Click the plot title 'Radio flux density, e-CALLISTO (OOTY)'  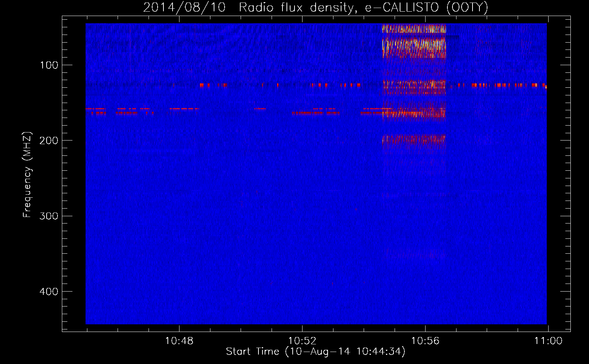[x=363, y=8]
